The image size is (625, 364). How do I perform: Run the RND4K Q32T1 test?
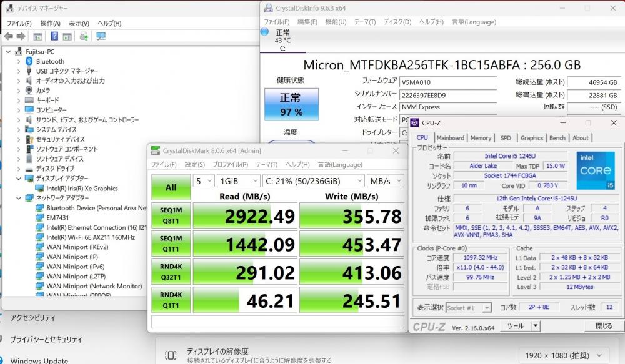tap(171, 272)
